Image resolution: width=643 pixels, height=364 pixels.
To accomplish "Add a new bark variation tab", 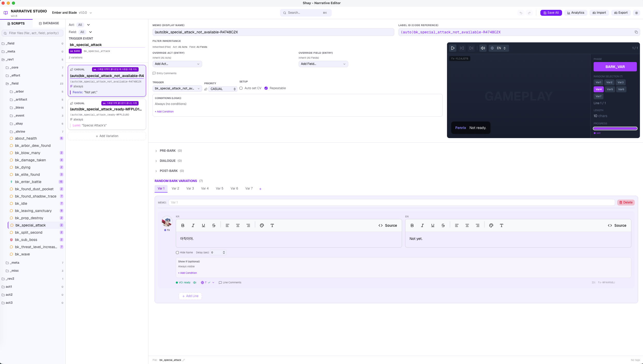I will click(x=260, y=189).
